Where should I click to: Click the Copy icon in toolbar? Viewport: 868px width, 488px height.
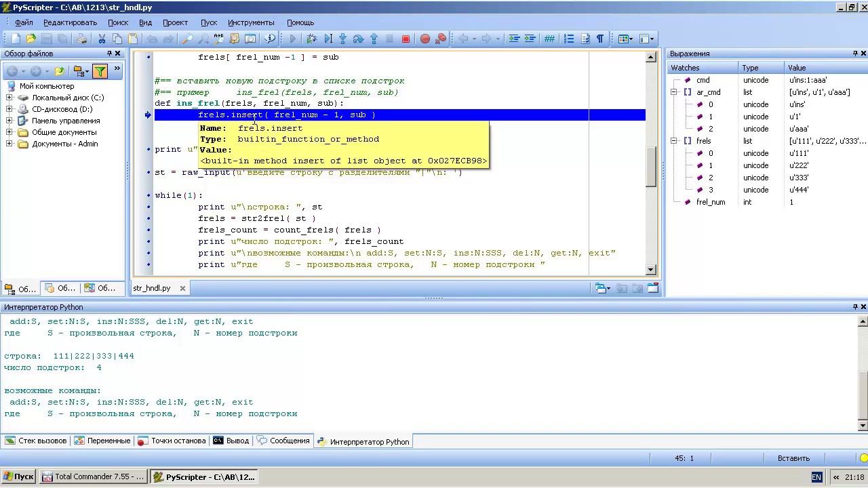117,39
